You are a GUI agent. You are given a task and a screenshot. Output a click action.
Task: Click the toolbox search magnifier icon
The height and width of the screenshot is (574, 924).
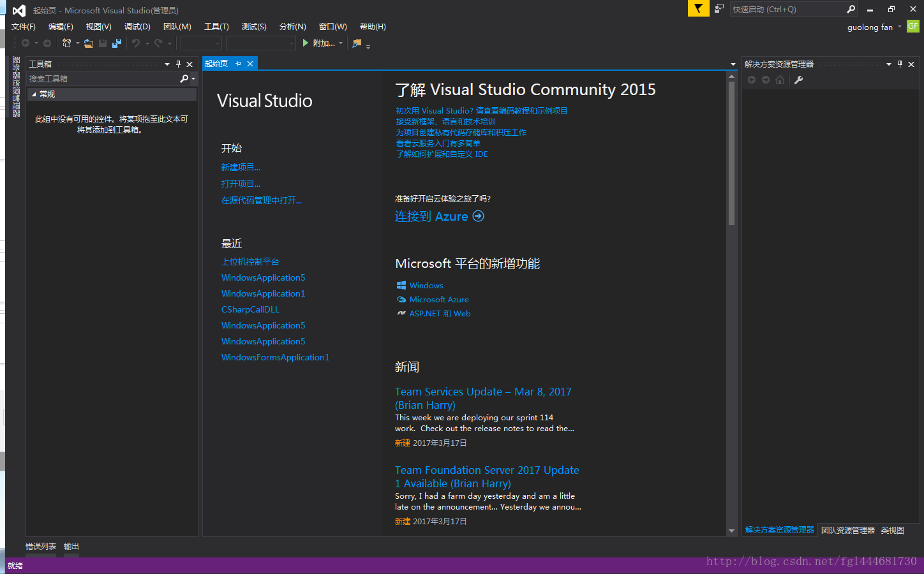(184, 78)
